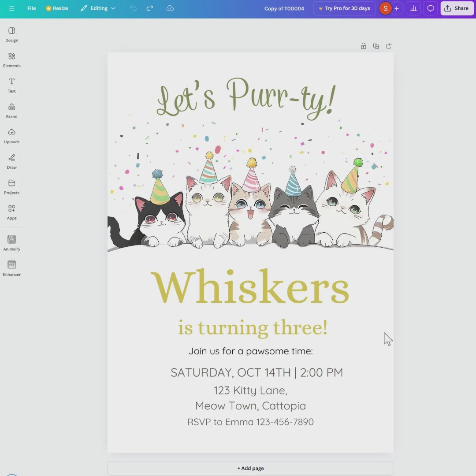Select the Text tool in sidebar

[x=11, y=86]
